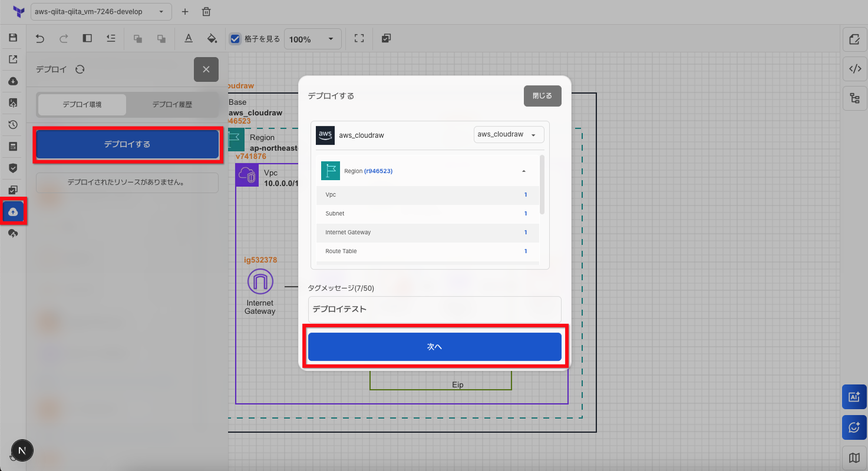Click the image upload icon in sidebar
Image resolution: width=868 pixels, height=471 pixels.
(x=13, y=103)
